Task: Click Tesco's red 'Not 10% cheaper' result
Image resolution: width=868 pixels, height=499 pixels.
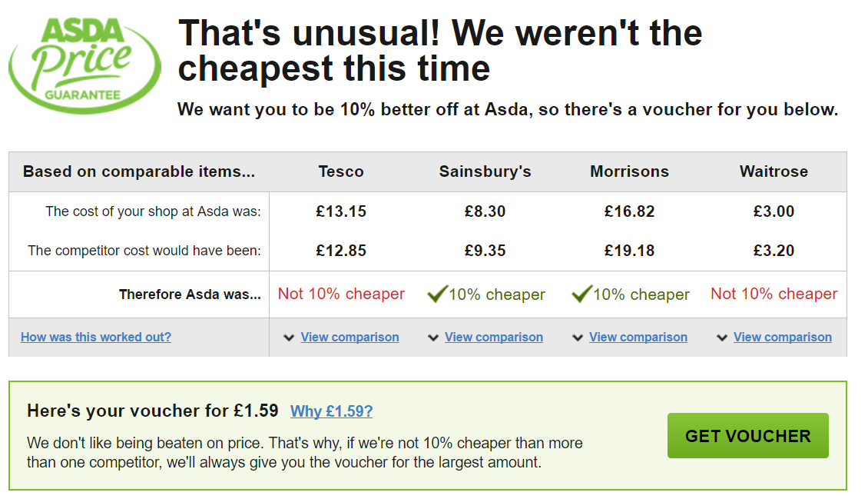Action: tap(341, 294)
